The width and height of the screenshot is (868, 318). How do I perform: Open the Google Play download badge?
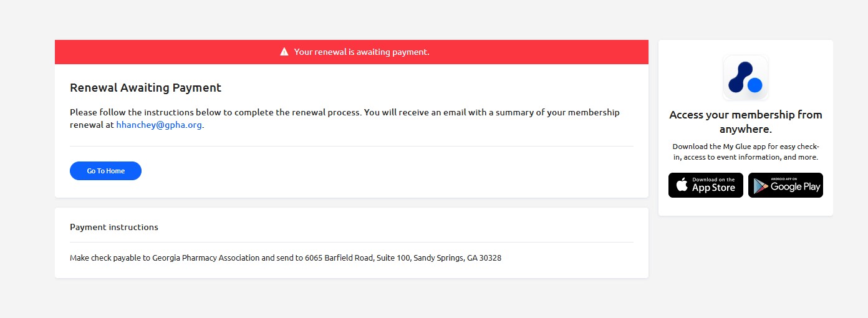pyautogui.click(x=786, y=185)
